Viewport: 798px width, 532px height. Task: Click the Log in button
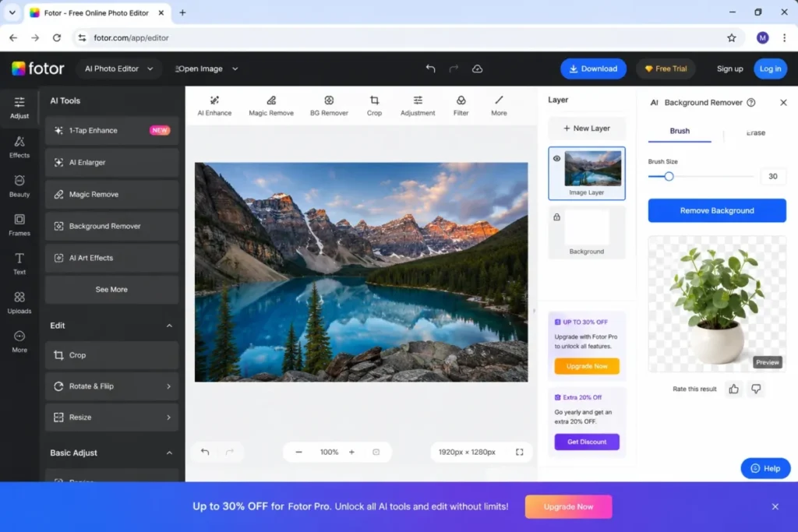pyautogui.click(x=770, y=69)
